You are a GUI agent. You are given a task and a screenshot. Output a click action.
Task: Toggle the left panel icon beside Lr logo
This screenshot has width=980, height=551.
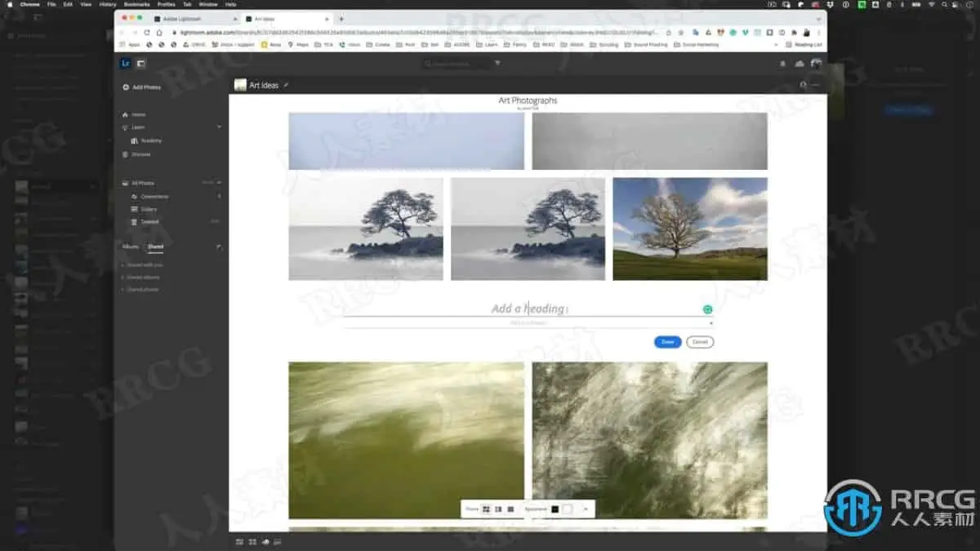point(140,64)
